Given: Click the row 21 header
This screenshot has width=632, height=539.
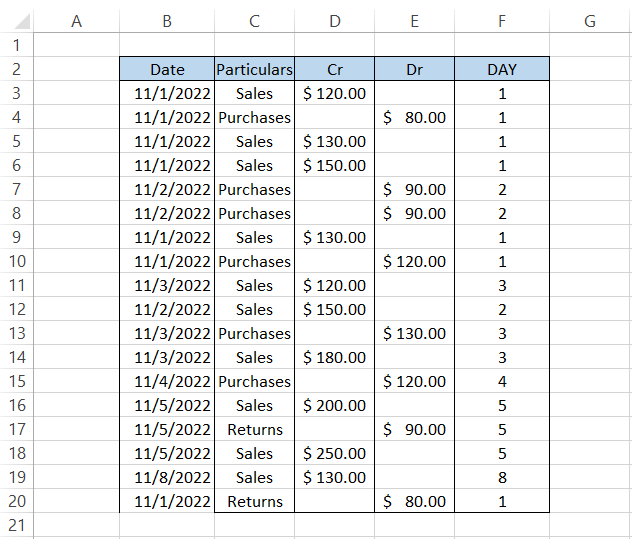Looking at the screenshot, I should pos(16,525).
